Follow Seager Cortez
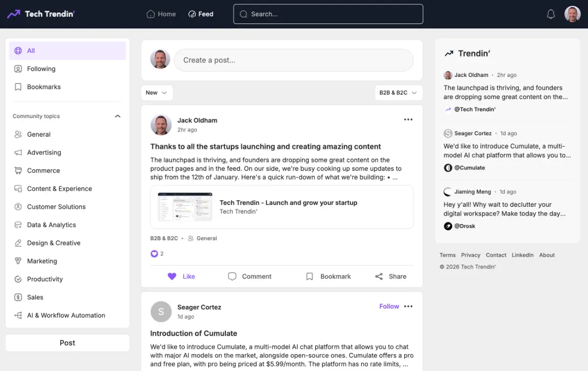The width and height of the screenshot is (588, 371). (389, 306)
